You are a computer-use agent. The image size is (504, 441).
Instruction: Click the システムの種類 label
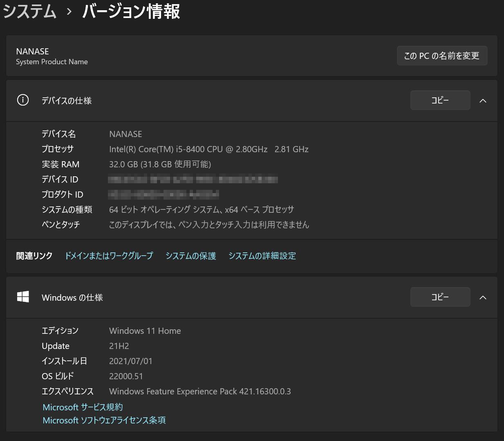point(67,209)
